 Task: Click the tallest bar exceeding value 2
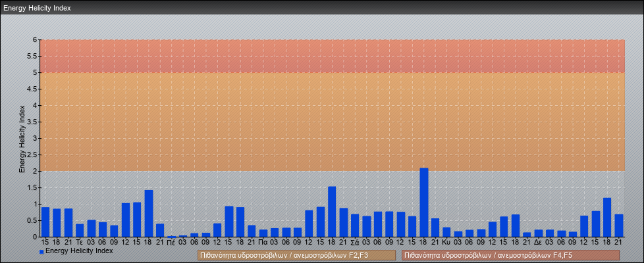424,203
